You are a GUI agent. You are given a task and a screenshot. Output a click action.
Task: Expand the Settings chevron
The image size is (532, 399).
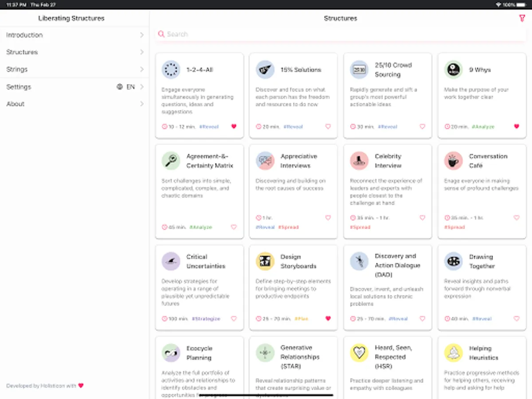pos(142,87)
